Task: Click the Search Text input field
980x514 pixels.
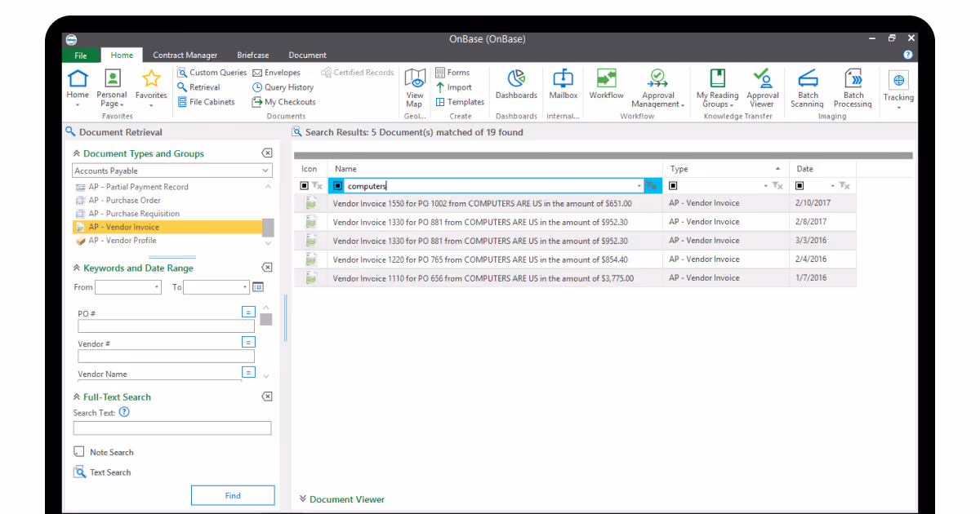Action: (x=172, y=428)
